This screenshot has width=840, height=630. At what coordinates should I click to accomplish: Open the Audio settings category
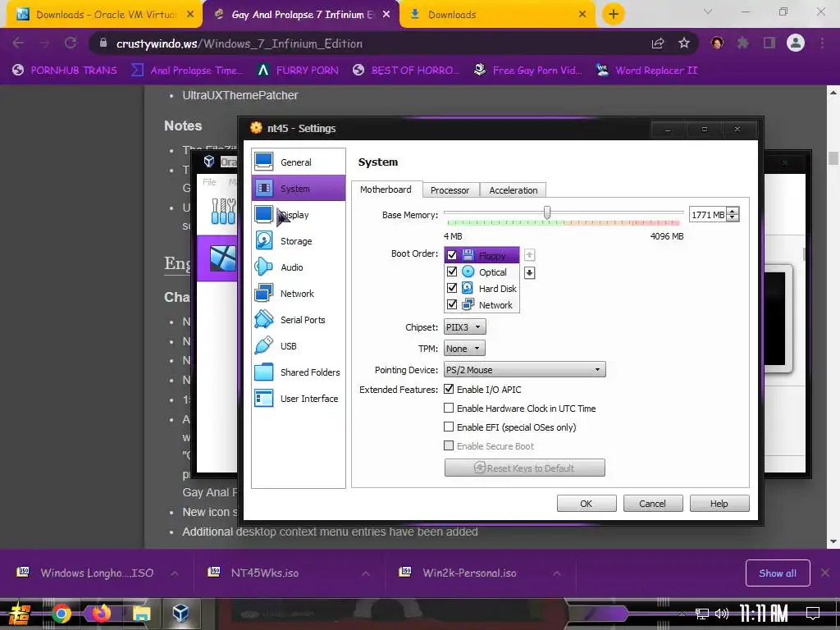[x=299, y=267]
